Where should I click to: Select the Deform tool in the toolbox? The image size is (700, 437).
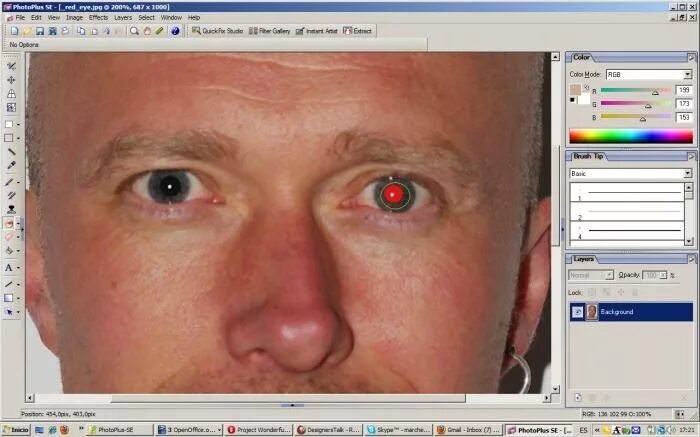click(x=11, y=94)
